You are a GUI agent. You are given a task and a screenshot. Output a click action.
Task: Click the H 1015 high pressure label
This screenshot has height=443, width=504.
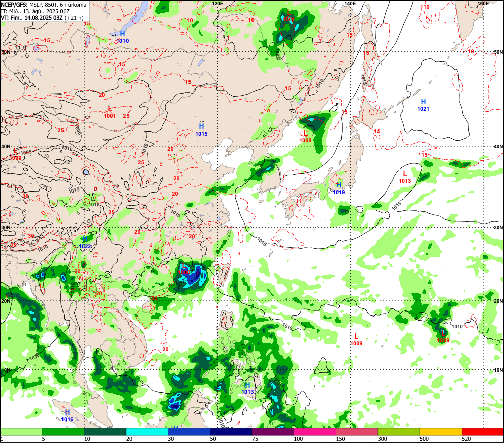pyautogui.click(x=201, y=130)
